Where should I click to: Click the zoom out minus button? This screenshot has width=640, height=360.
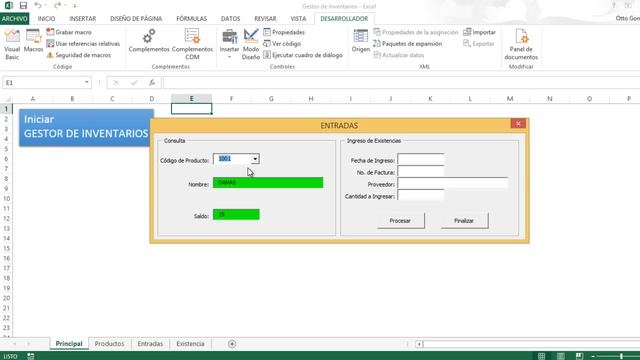pyautogui.click(x=593, y=356)
